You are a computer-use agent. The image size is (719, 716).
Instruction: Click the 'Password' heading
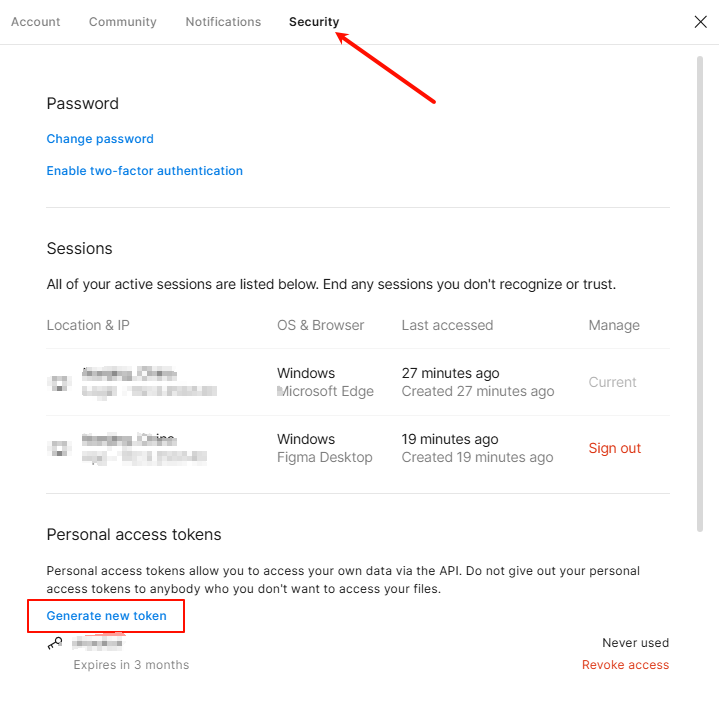tap(83, 103)
